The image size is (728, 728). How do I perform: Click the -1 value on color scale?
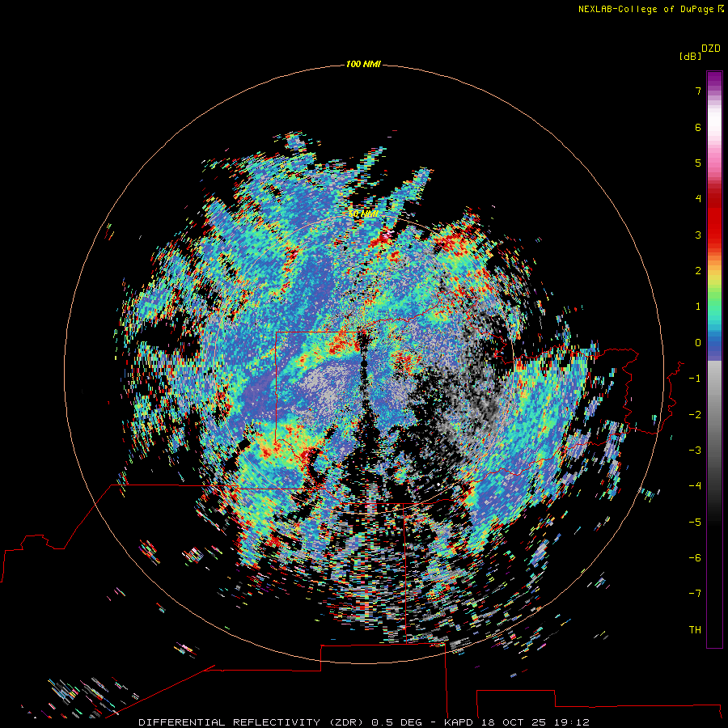tap(695, 379)
